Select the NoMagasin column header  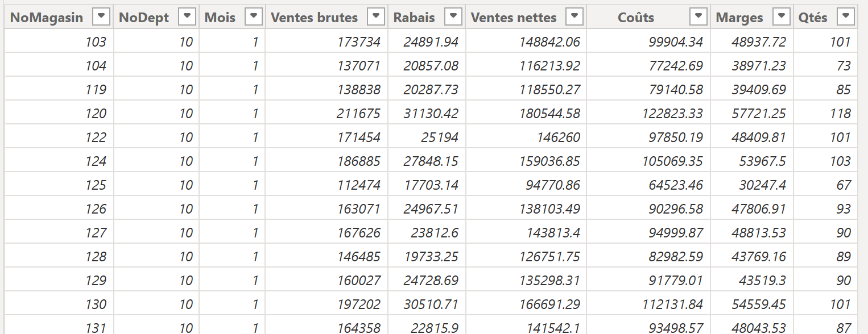coord(59,18)
